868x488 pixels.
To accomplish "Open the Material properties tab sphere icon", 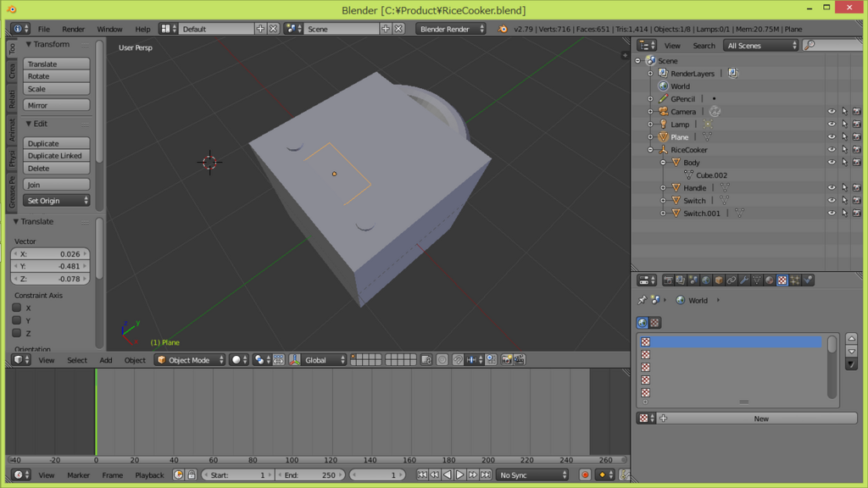I will (770, 280).
